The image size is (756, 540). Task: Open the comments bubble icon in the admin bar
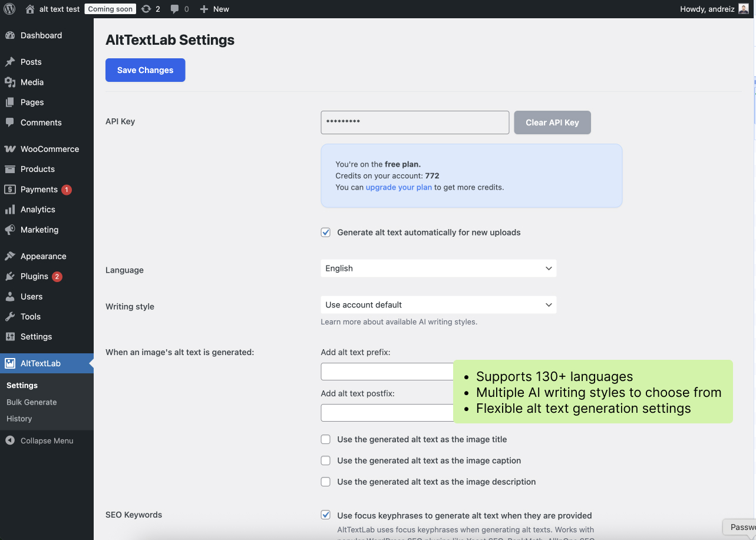(175, 9)
